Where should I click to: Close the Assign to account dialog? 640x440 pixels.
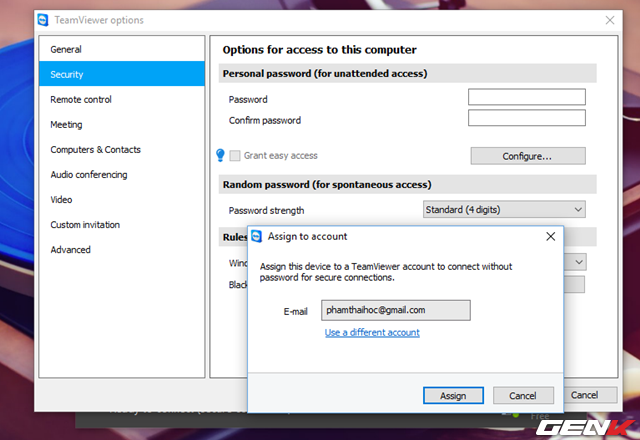550,236
